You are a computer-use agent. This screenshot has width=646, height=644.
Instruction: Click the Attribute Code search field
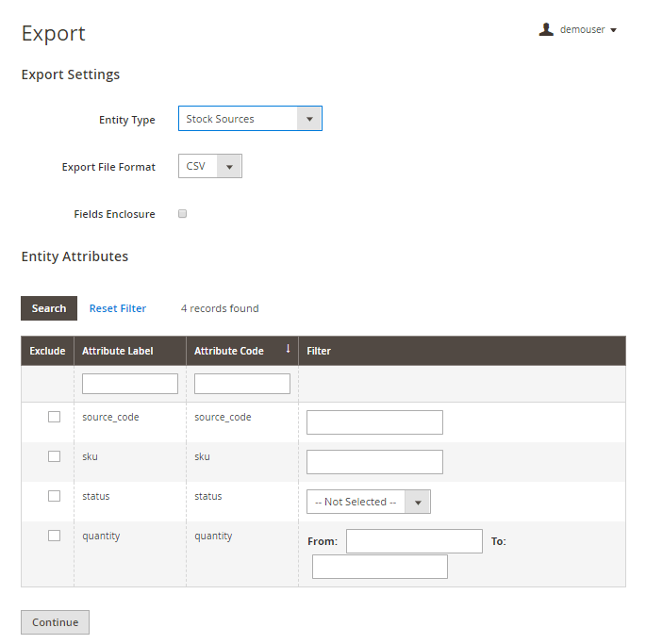(x=242, y=384)
